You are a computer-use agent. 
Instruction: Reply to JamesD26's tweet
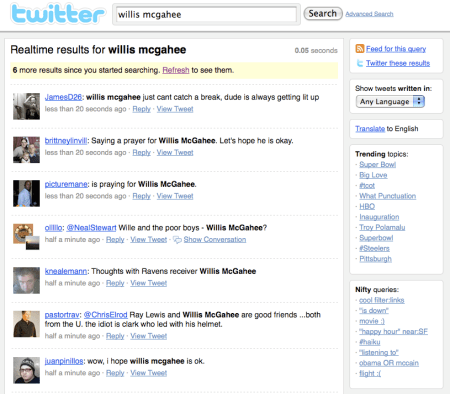coord(142,109)
